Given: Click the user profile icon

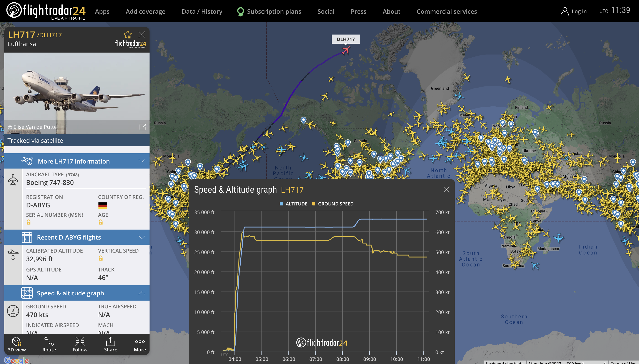Looking at the screenshot, I should coord(564,12).
